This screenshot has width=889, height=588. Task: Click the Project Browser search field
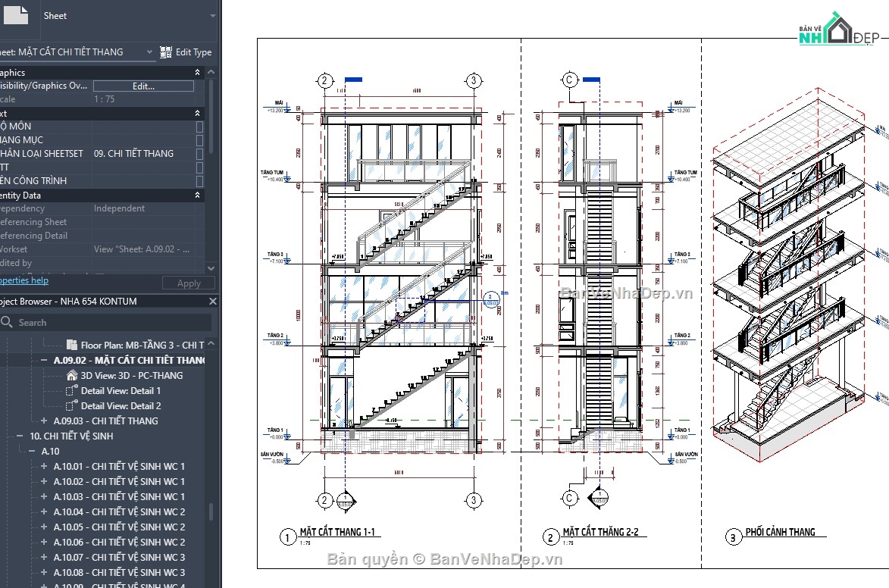(x=106, y=322)
